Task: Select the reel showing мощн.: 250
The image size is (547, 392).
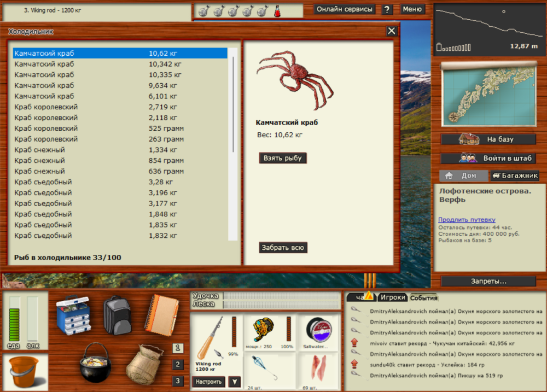Action: (263, 330)
